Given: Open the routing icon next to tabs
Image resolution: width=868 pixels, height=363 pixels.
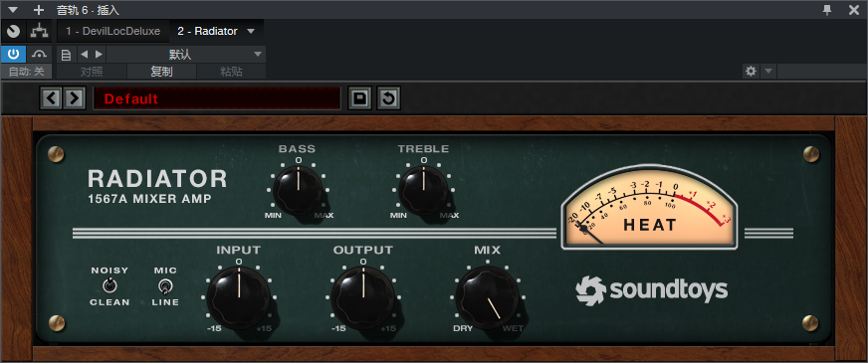Looking at the screenshot, I should (39, 32).
